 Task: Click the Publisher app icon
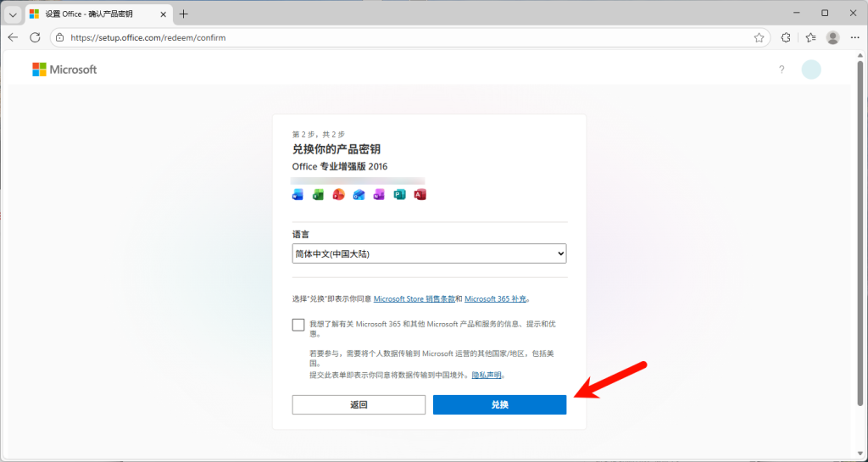[400, 194]
